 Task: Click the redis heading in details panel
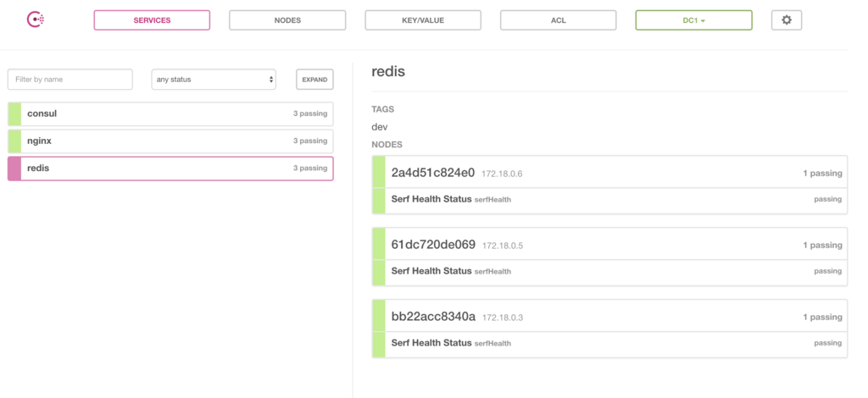point(388,71)
